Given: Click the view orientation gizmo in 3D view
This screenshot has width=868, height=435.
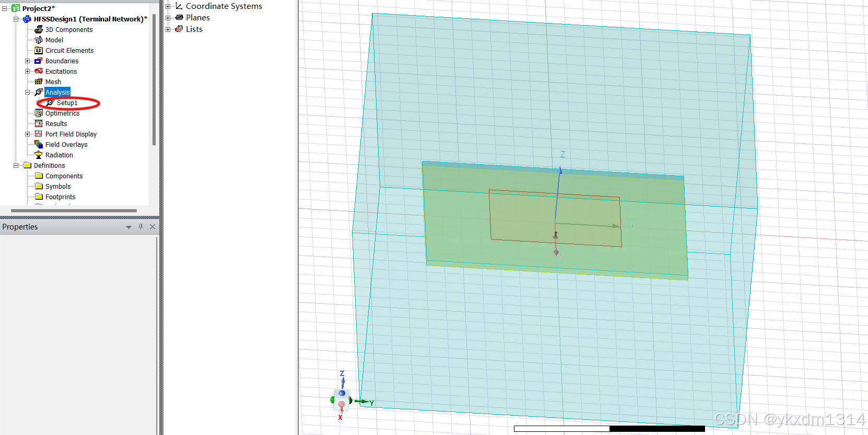Looking at the screenshot, I should pyautogui.click(x=342, y=400).
